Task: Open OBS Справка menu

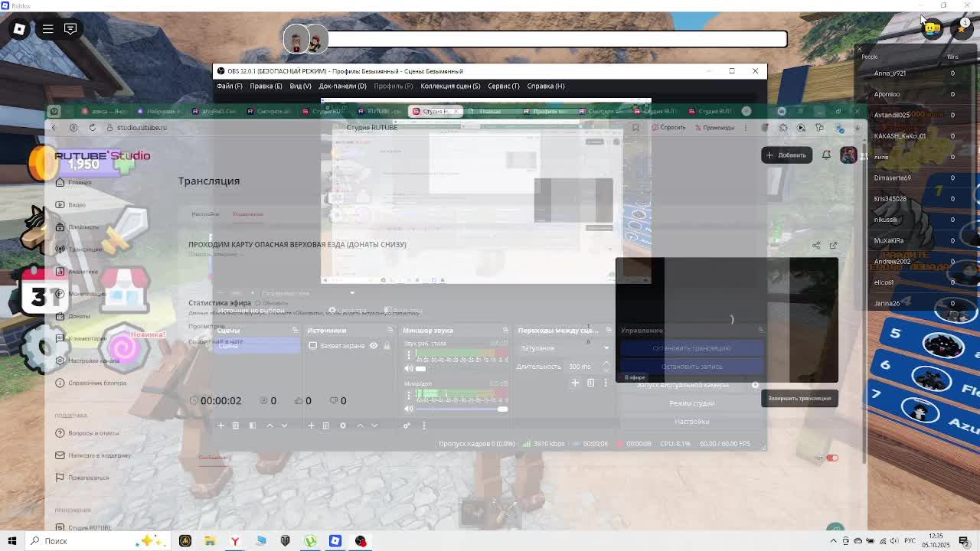Action: click(x=546, y=86)
